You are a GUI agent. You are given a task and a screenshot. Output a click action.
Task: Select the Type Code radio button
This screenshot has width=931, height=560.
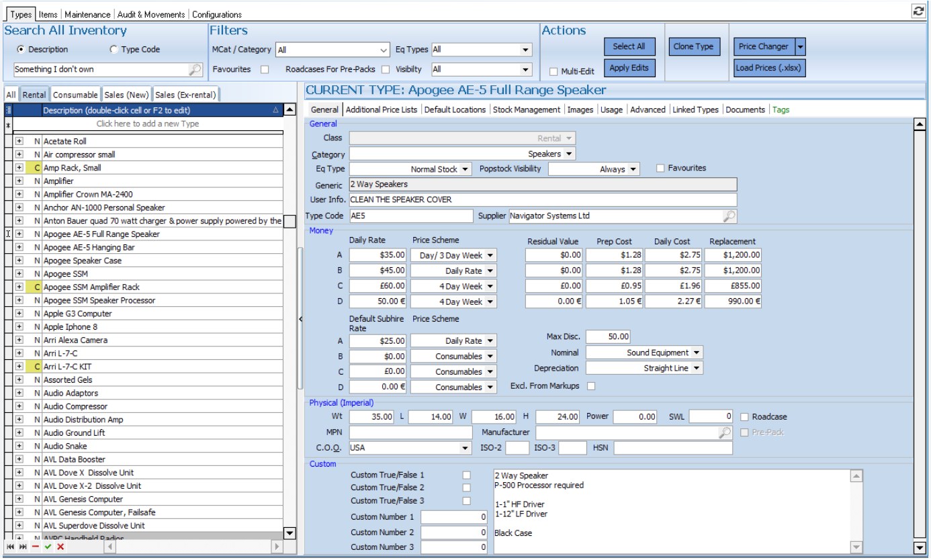pos(114,49)
